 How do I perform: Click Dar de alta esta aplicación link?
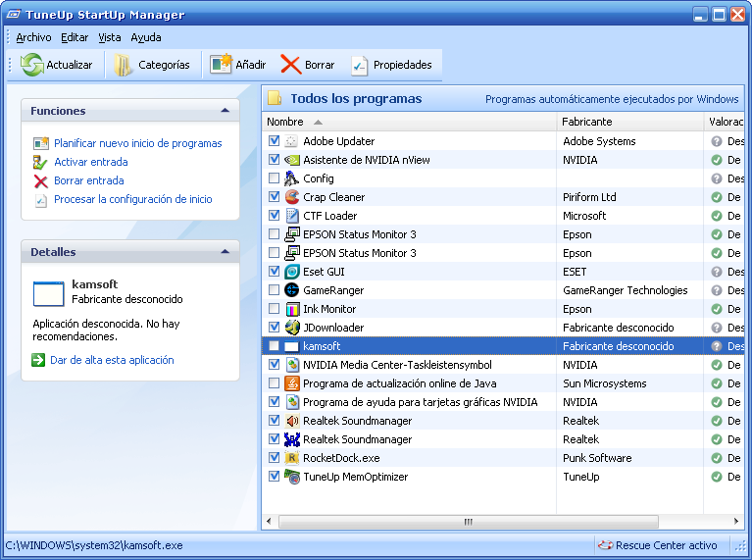click(112, 360)
